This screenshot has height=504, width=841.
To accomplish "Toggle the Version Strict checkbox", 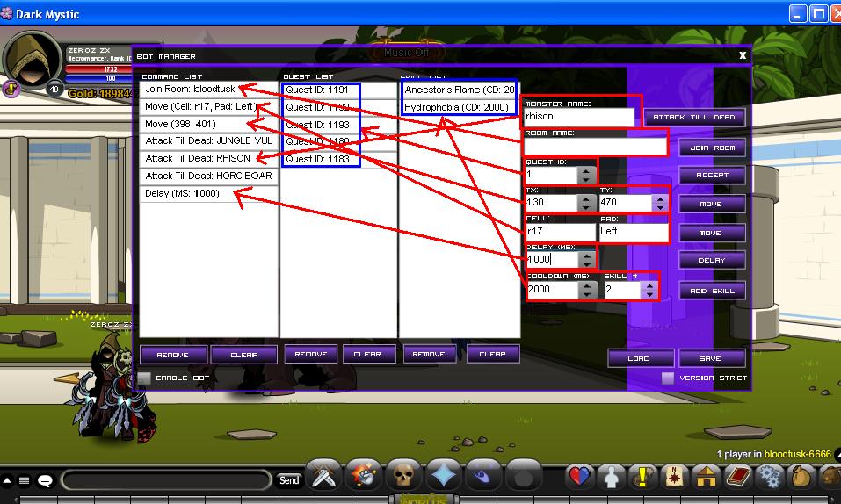I will pos(668,378).
